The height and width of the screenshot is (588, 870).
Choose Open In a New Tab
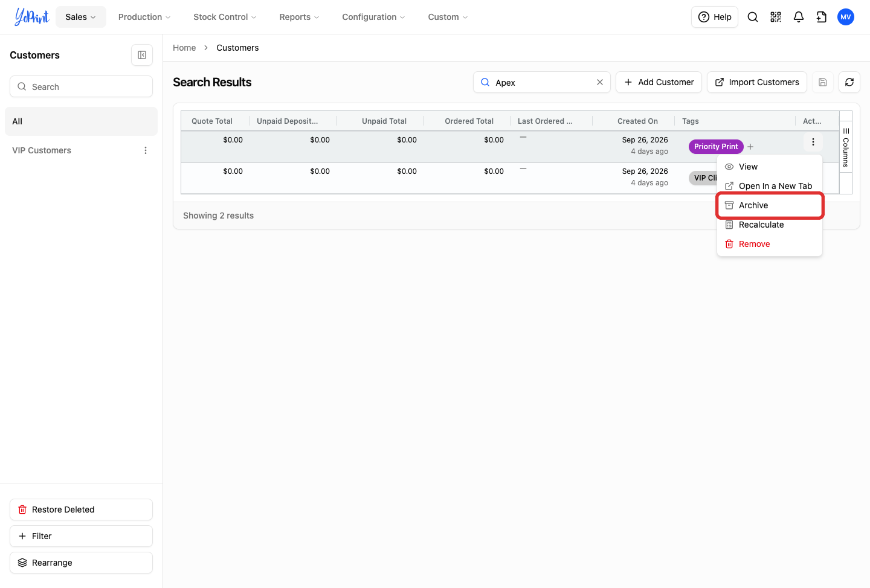tap(770, 186)
